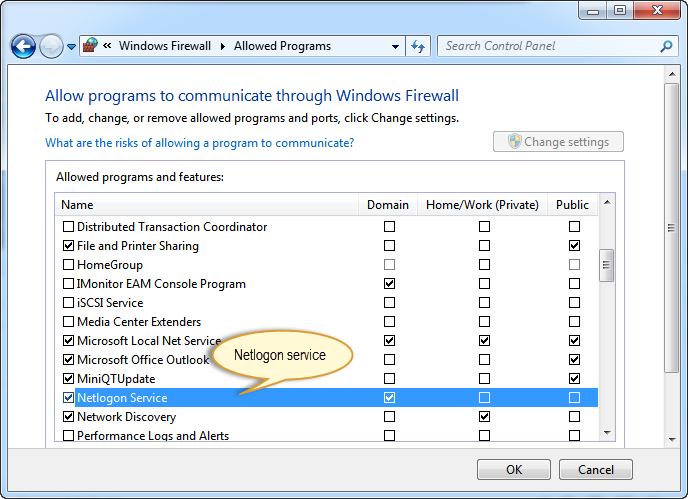The height and width of the screenshot is (499, 688).
Task: Toggle IMonitor EAM Console Program Domain checkbox
Action: pos(389,284)
